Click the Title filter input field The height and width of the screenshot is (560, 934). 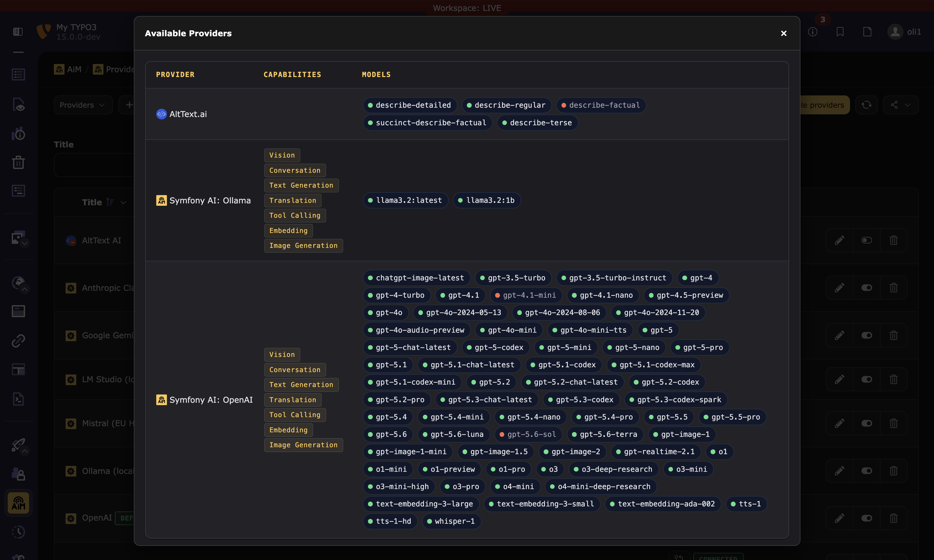click(x=94, y=165)
